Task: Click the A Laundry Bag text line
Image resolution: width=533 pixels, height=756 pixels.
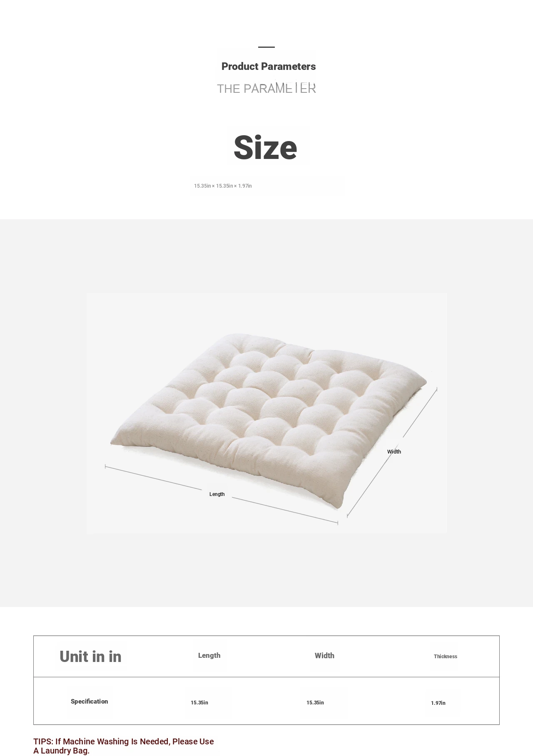Action: tap(62, 751)
